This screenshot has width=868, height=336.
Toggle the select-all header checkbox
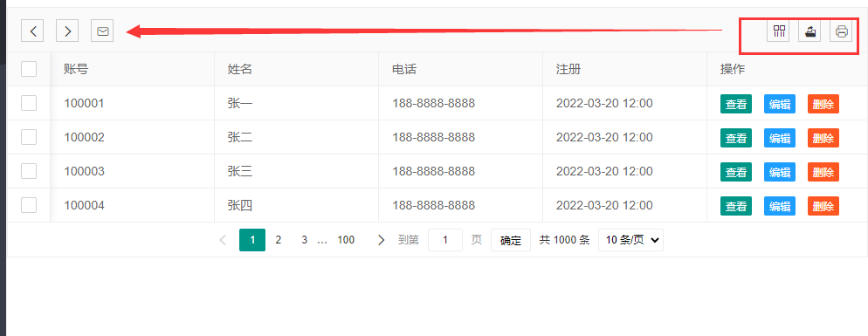pyautogui.click(x=29, y=69)
